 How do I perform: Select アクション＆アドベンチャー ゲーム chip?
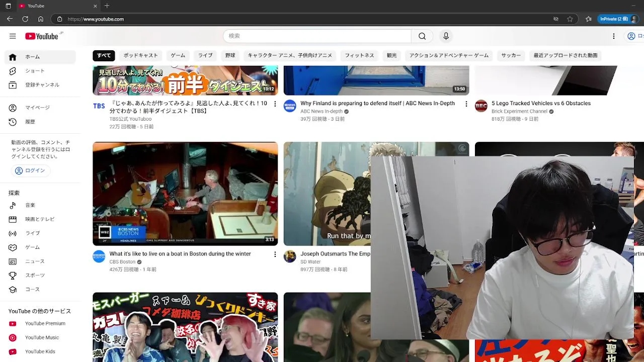click(x=449, y=55)
